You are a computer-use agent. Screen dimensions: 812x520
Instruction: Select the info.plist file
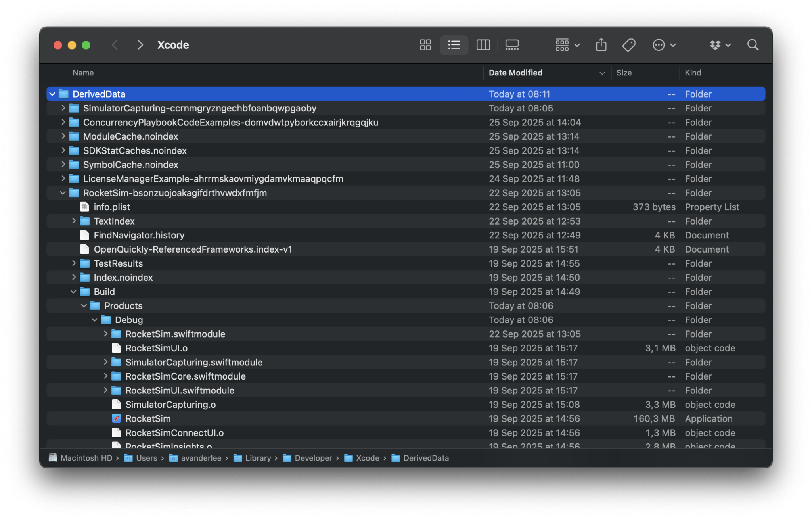[x=112, y=207]
